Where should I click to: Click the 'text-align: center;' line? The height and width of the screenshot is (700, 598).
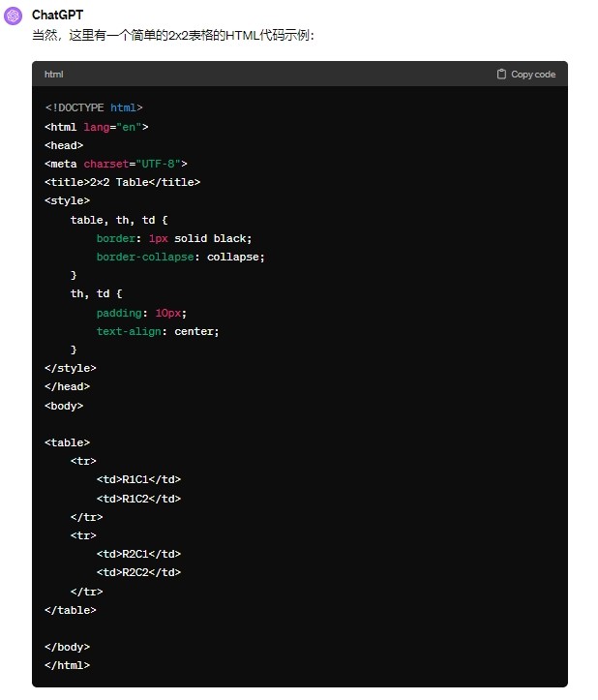[x=158, y=331]
